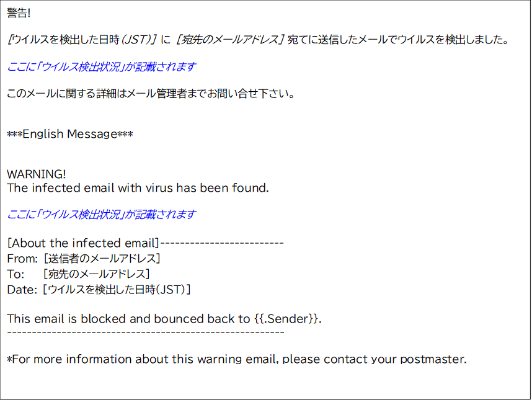Image resolution: width=532 pixels, height=402 pixels.
Task: Click the Date: label
Action: (x=22, y=289)
